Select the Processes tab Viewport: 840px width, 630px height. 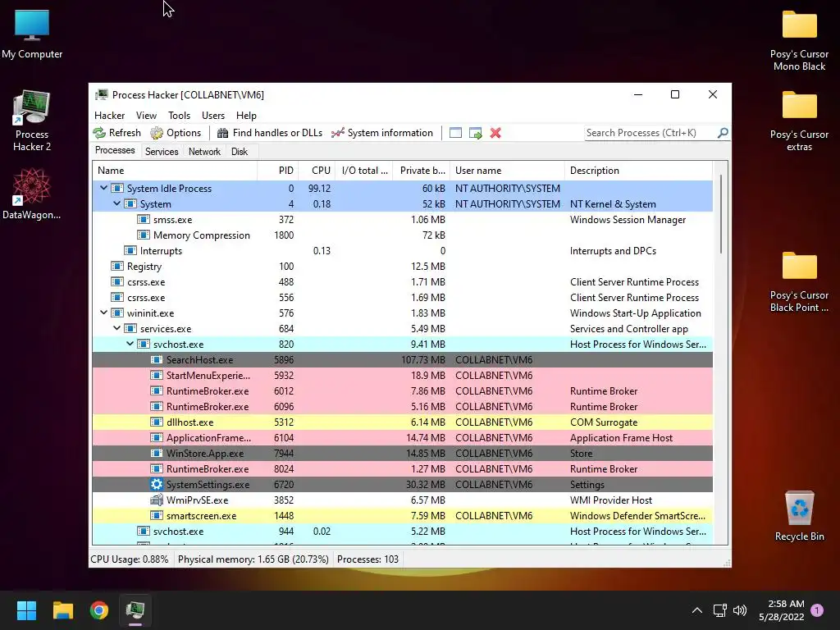tap(115, 151)
